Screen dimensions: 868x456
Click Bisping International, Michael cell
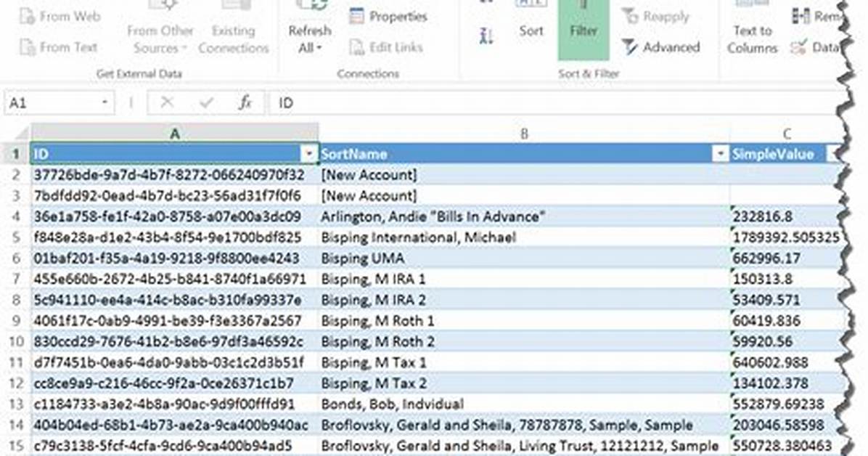[x=524, y=237]
